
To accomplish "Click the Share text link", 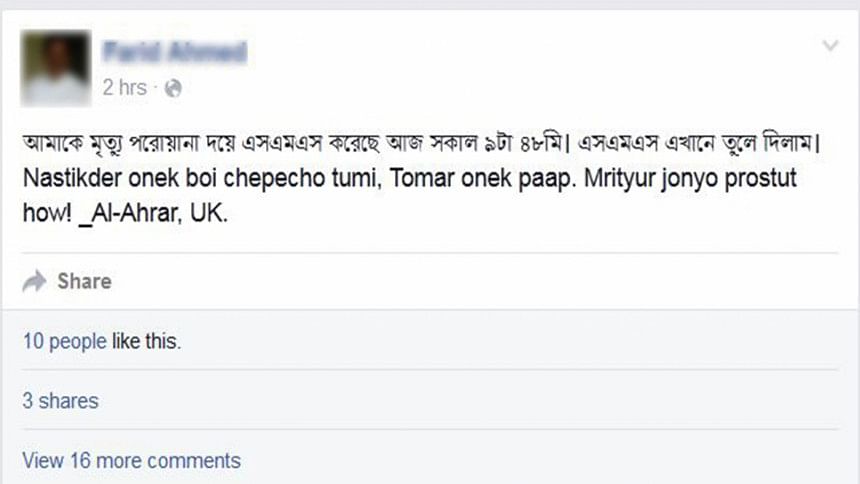I will (84, 281).
